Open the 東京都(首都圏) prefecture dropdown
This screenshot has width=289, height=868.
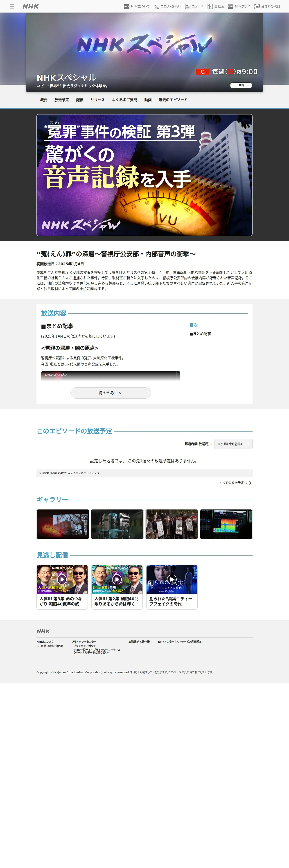(x=233, y=444)
